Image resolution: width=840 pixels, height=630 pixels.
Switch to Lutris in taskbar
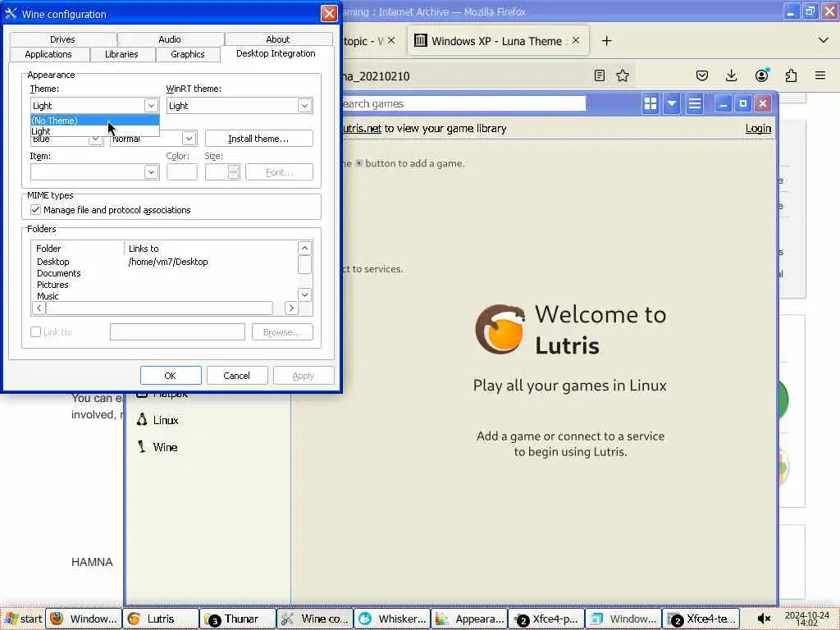pos(160,619)
